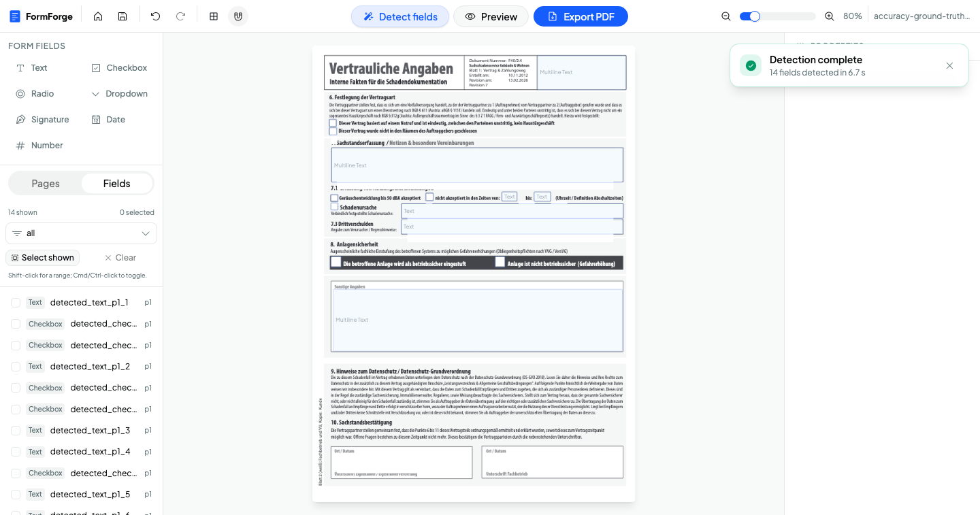980x515 pixels.
Task: Switch to the Pages tab
Action: tap(46, 184)
